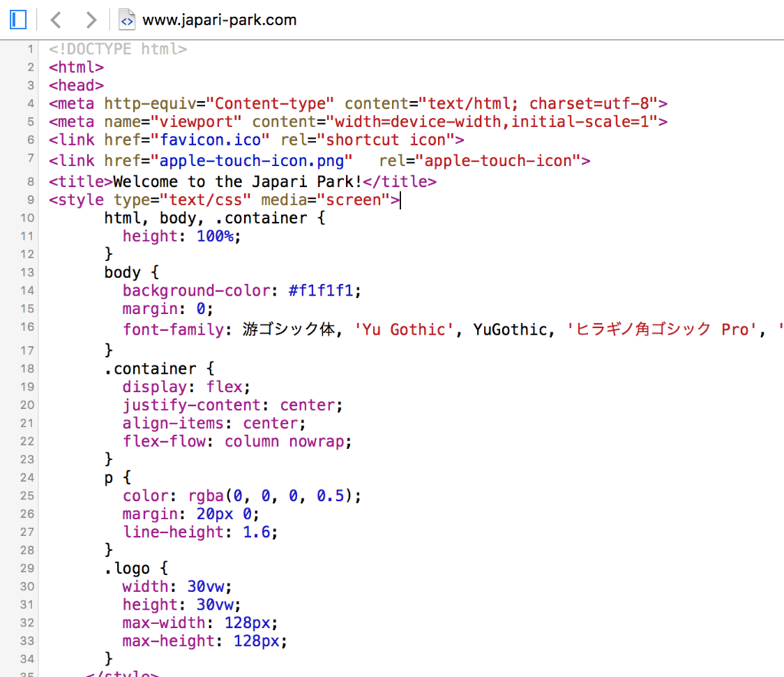Click the "viewport" name value

pos(196,122)
